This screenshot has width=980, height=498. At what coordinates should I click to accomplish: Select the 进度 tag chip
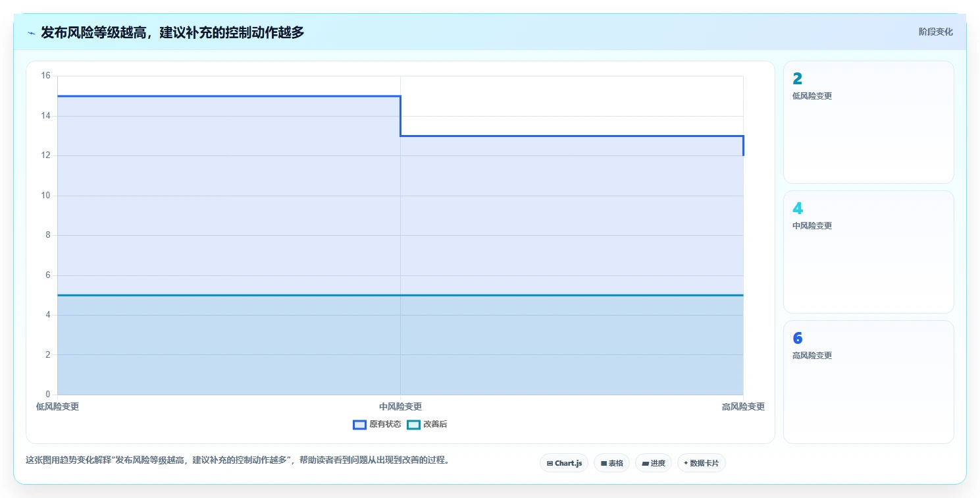point(653,463)
